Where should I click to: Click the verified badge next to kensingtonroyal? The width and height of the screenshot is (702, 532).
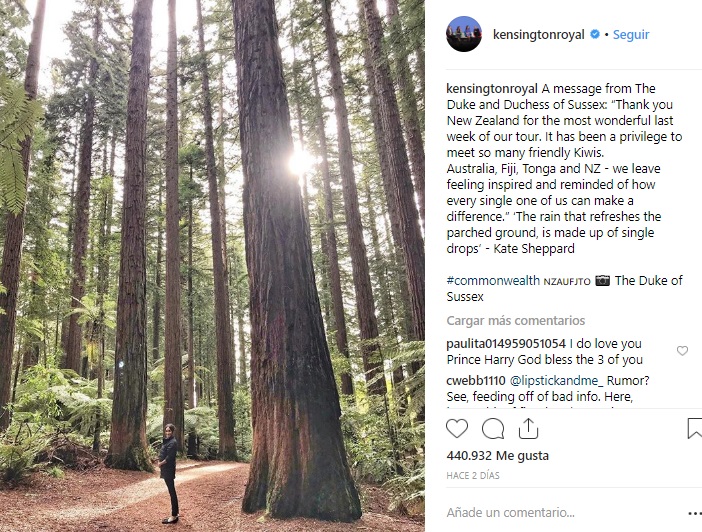[595, 34]
